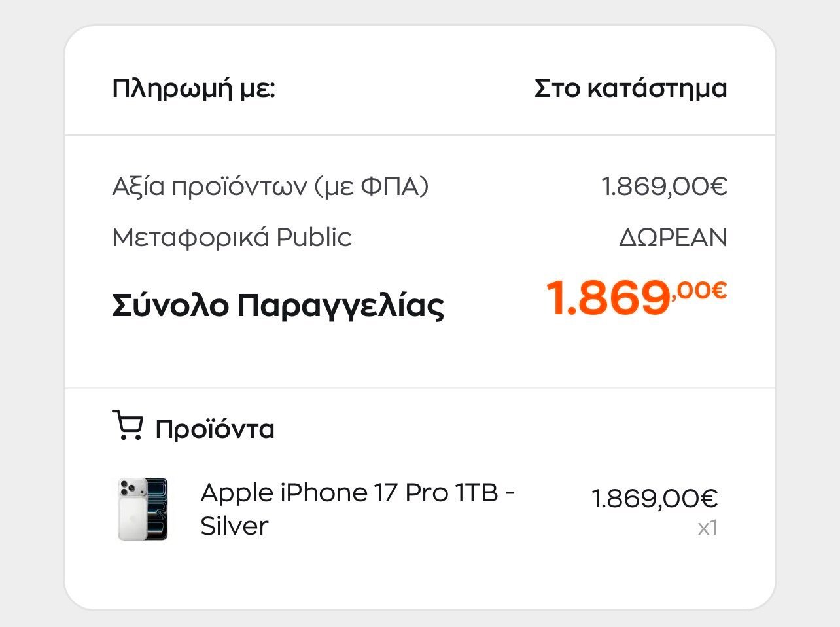Click the divider line below payment row

pyautogui.click(x=420, y=135)
